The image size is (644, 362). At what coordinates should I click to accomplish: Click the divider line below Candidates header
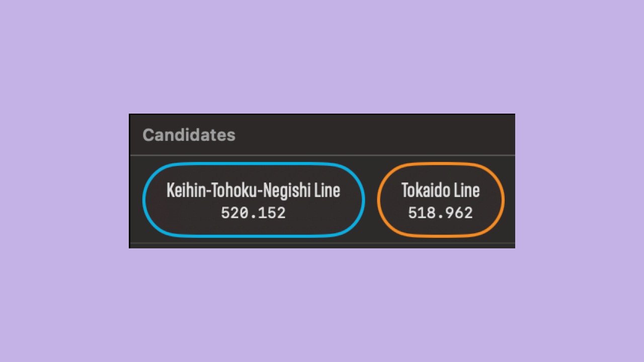[323, 155]
